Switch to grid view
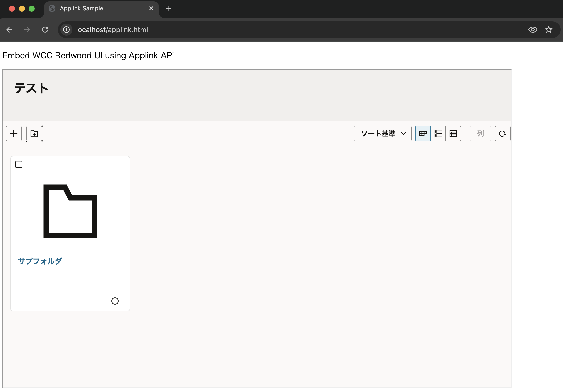563x392 pixels. (423, 134)
